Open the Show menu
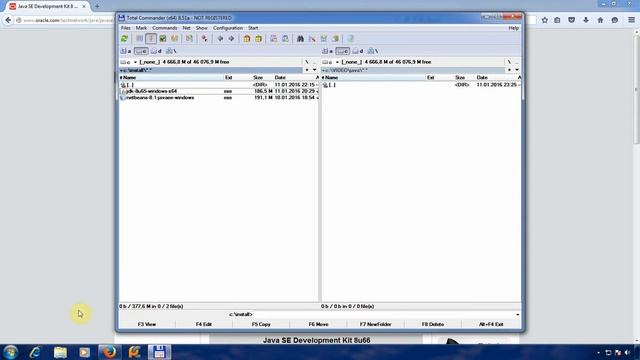The height and width of the screenshot is (360, 640). pos(202,28)
